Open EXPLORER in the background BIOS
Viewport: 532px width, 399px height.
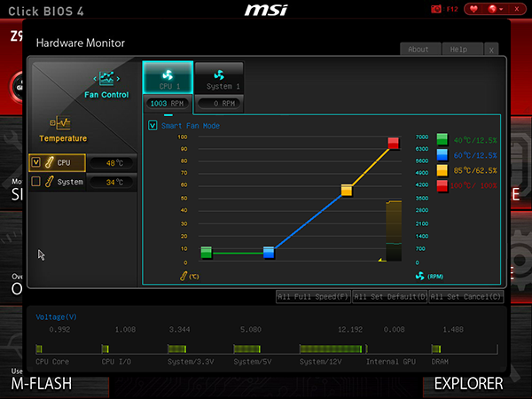tap(468, 383)
